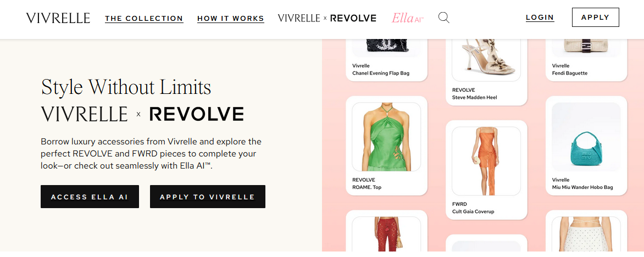
Task: Open the Ella AI logo link
Action: click(407, 18)
